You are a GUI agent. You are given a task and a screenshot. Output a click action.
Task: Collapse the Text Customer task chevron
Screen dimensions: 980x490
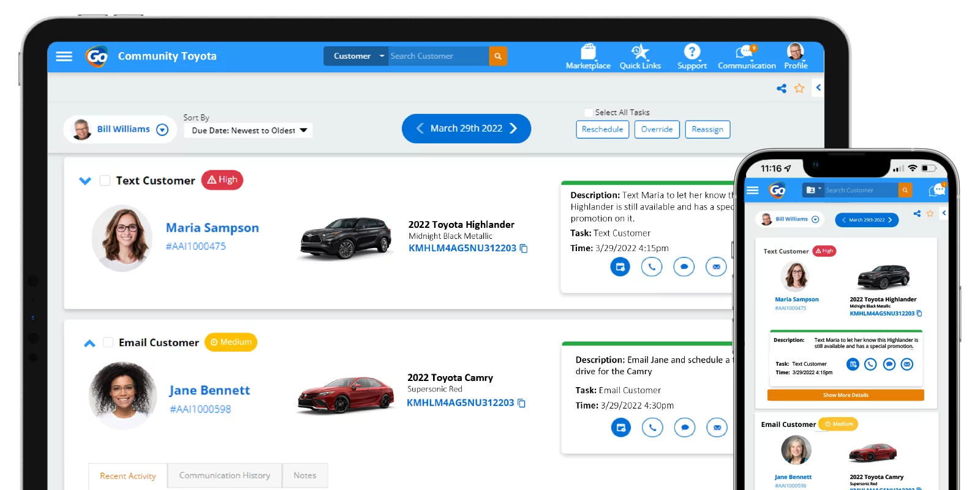click(x=85, y=181)
